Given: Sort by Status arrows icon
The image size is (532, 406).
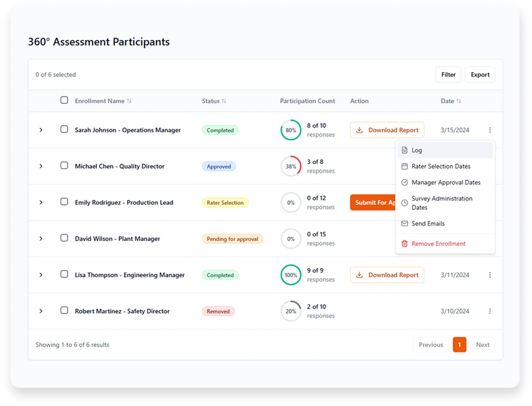Looking at the screenshot, I should point(224,101).
